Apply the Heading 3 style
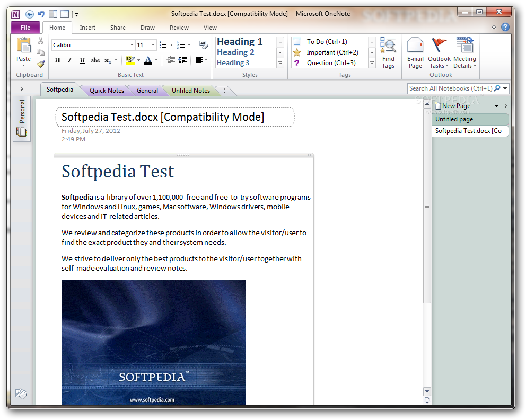 click(x=233, y=62)
